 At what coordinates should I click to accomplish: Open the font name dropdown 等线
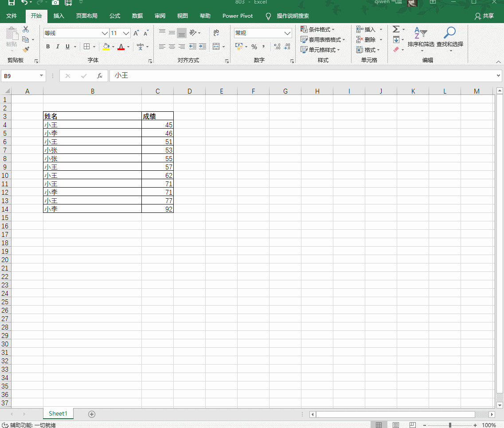coord(105,33)
